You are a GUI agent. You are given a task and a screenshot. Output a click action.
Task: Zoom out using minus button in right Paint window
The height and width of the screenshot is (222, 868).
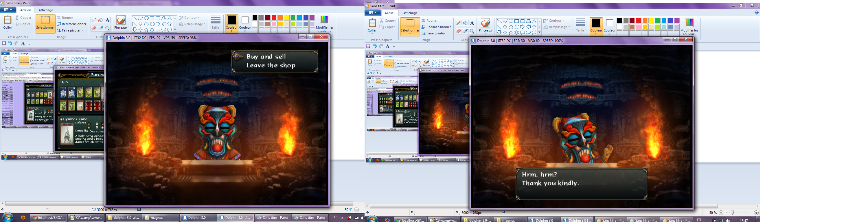point(721,213)
